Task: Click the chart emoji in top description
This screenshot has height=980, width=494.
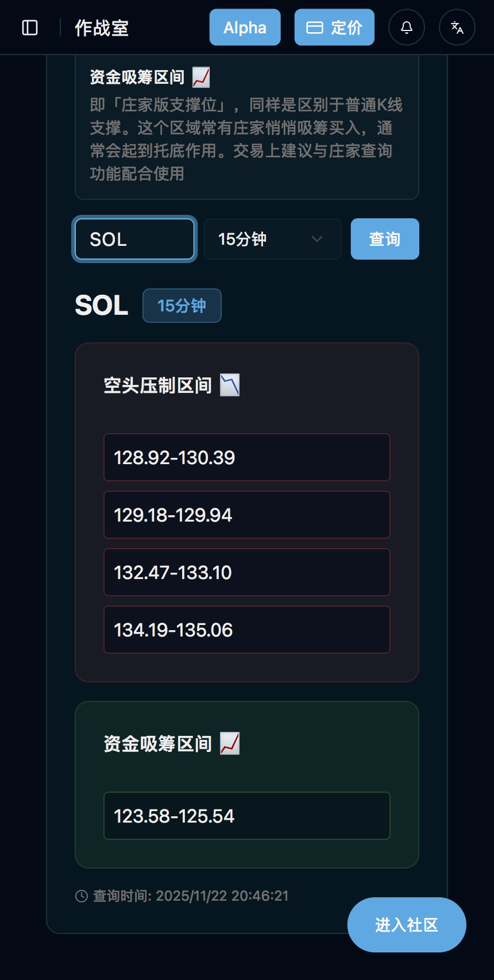Action: [x=201, y=77]
